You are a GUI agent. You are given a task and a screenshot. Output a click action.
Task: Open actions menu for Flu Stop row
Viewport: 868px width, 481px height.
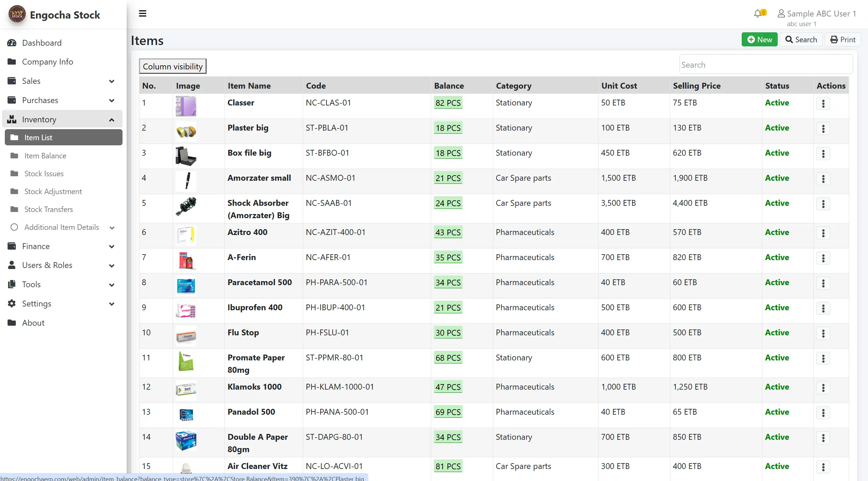coord(823,334)
